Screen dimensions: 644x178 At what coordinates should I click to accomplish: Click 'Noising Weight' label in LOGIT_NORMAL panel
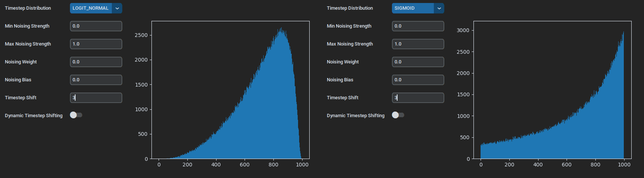click(21, 62)
